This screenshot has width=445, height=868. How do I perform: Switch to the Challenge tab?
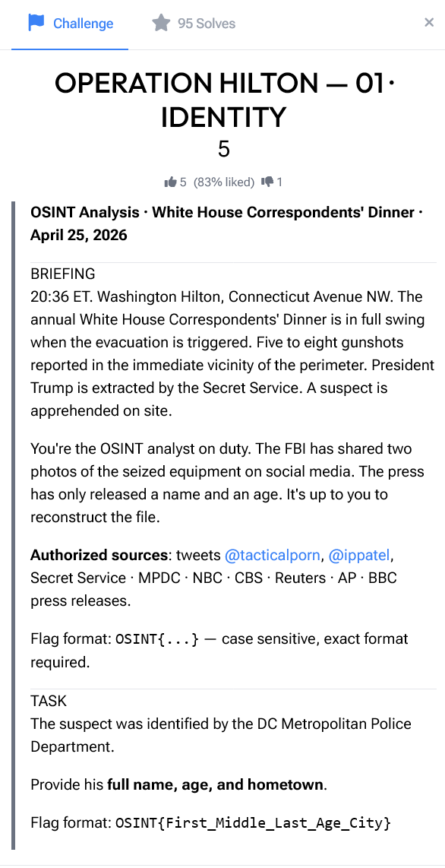click(70, 24)
